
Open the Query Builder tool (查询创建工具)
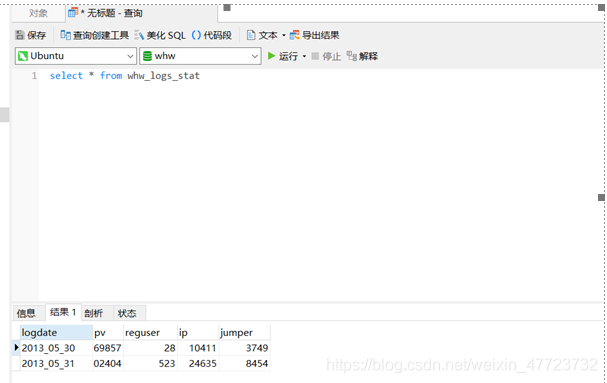[94, 35]
